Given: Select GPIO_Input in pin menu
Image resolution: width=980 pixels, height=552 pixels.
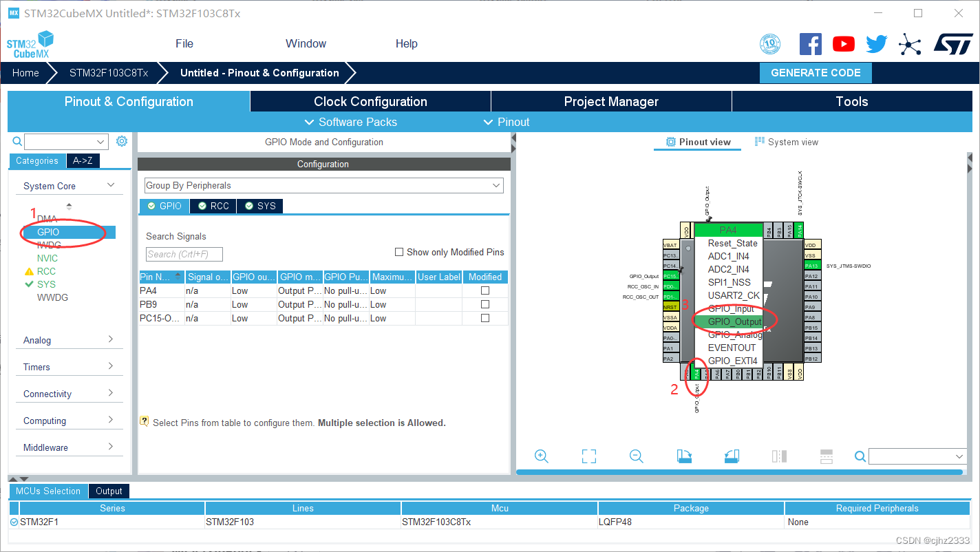Looking at the screenshot, I should [728, 308].
